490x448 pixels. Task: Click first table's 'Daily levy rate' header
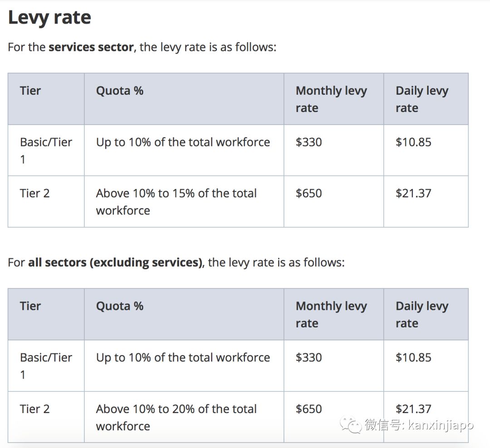[422, 99]
